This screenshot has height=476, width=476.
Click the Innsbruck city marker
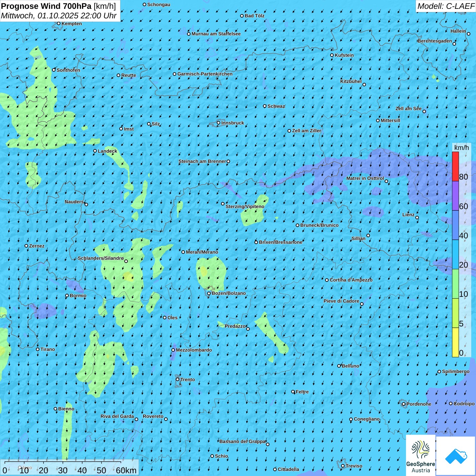coord(219,123)
